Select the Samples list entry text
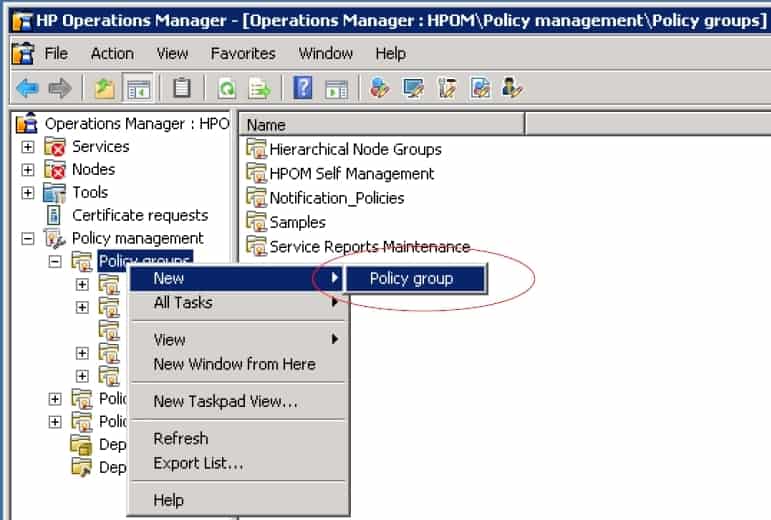The image size is (771, 520). tap(297, 222)
